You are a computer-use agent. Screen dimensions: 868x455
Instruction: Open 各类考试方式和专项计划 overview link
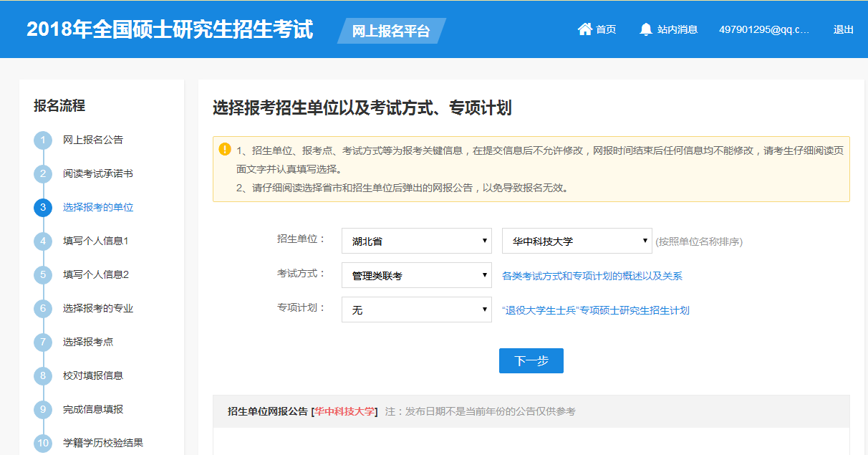pyautogui.click(x=592, y=276)
